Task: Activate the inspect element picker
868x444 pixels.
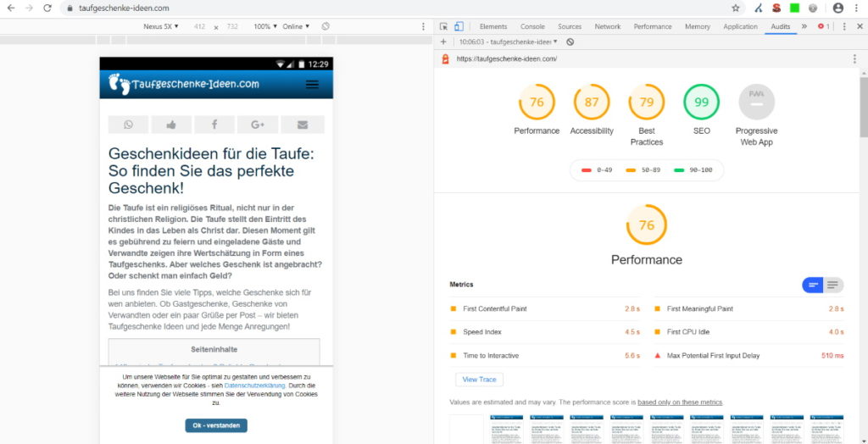Action: coord(443,26)
